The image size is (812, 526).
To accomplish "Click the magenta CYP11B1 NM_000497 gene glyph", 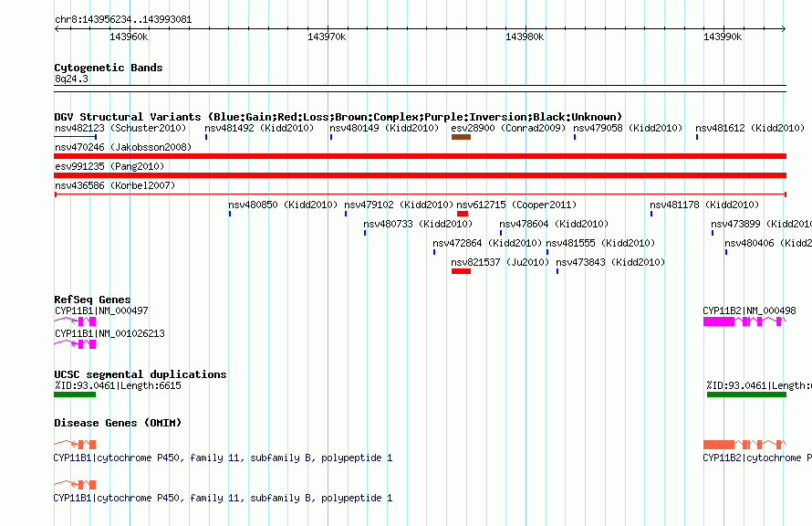I will (75, 321).
